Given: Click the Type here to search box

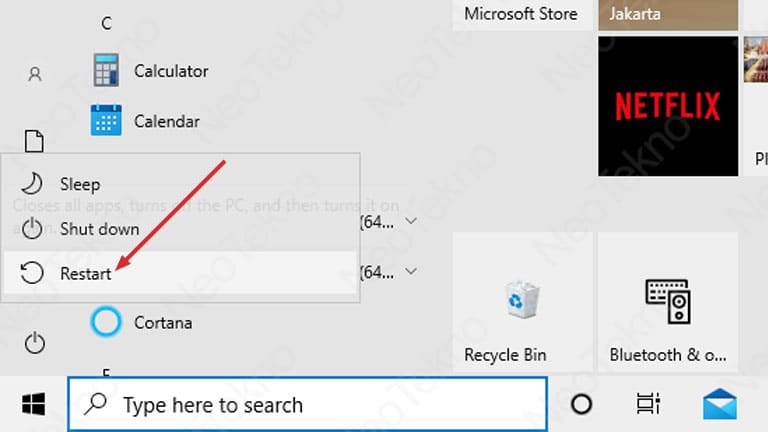Looking at the screenshot, I should click(308, 405).
